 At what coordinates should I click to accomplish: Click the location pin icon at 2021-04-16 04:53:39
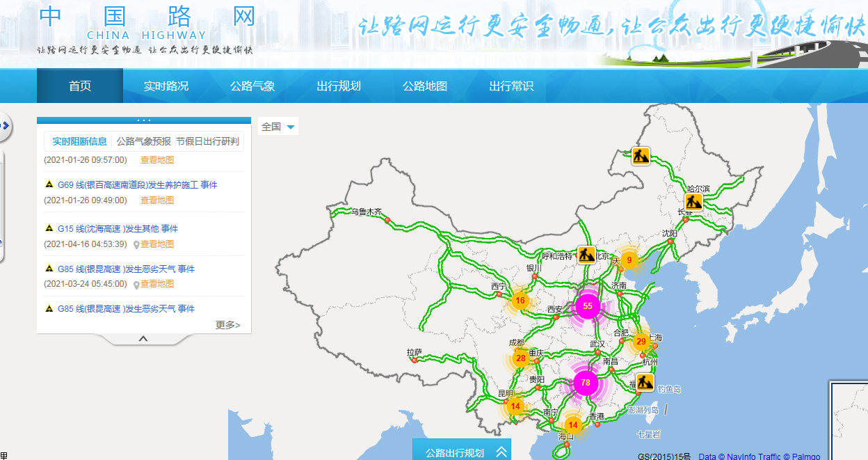point(136,244)
